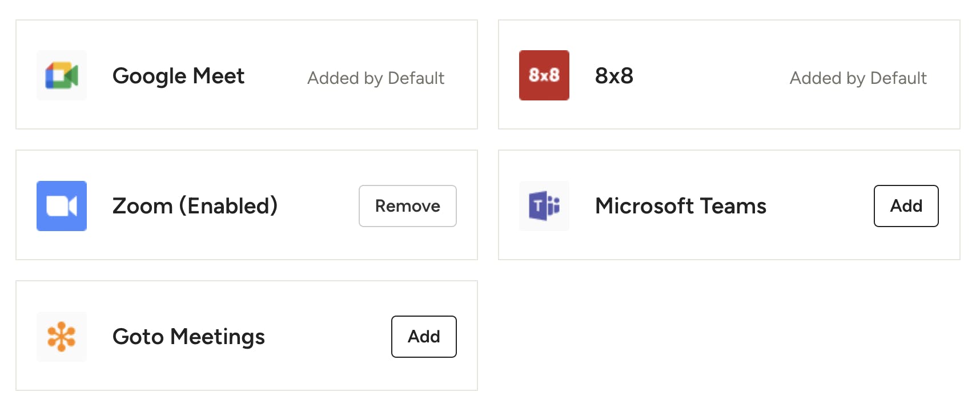980x412 pixels.
Task: Select the Google Meet title text
Action: 178,76
